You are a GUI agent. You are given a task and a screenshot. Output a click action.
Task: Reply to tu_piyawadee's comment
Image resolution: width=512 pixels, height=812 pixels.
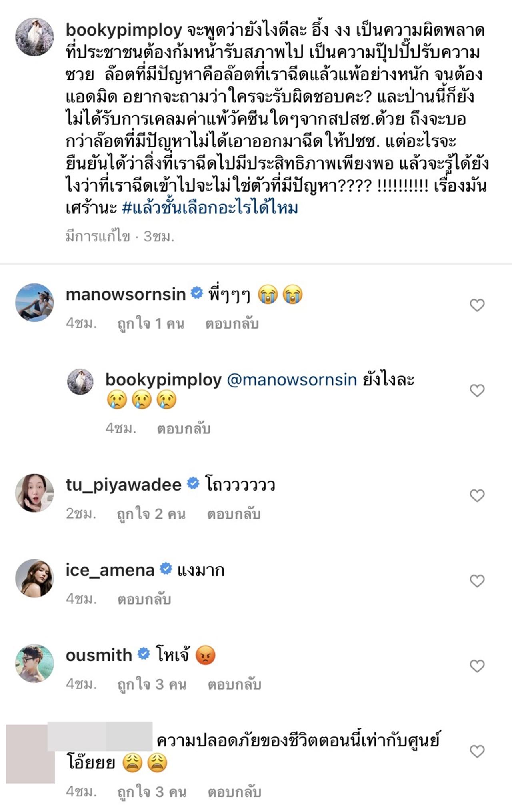234,514
